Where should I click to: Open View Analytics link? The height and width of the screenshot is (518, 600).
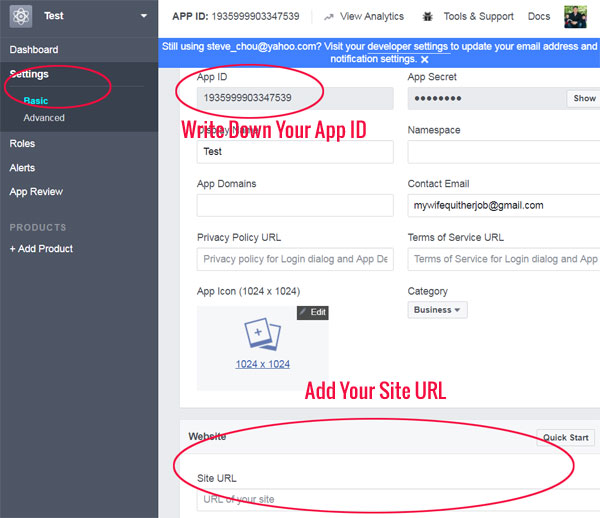click(x=372, y=16)
